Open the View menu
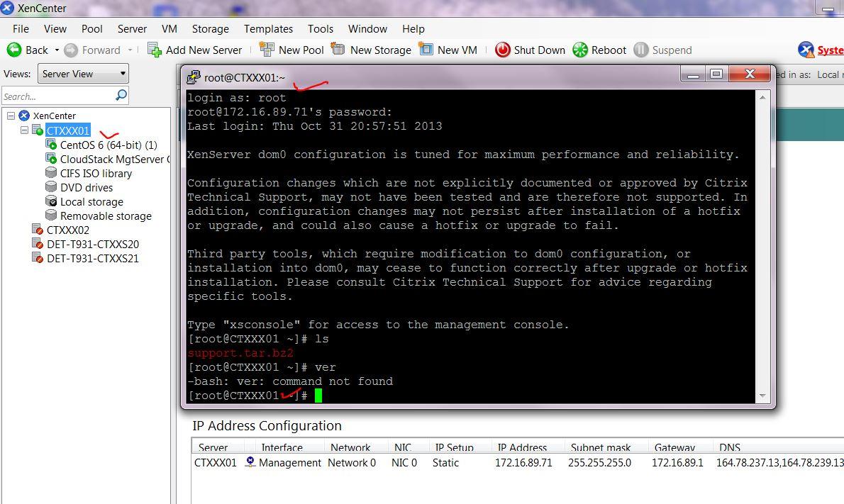The image size is (844, 504). click(55, 29)
